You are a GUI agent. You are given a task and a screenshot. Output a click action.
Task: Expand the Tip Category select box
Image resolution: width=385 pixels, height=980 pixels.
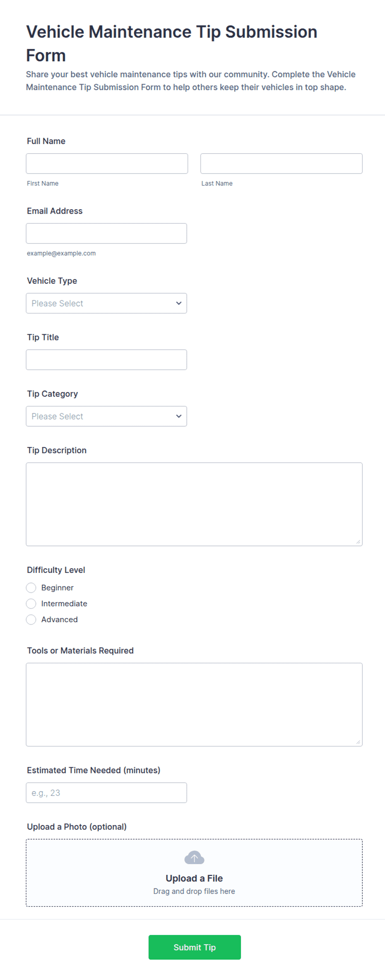click(x=106, y=416)
